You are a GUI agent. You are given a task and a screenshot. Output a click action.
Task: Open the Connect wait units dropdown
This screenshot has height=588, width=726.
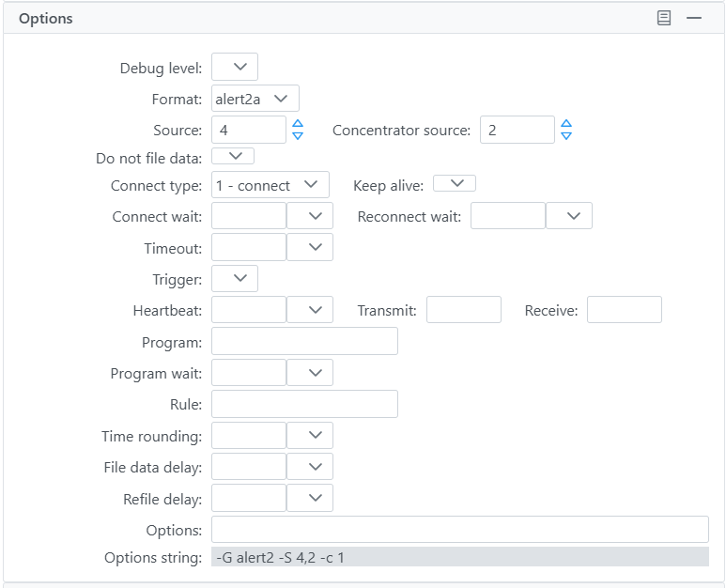point(310,216)
